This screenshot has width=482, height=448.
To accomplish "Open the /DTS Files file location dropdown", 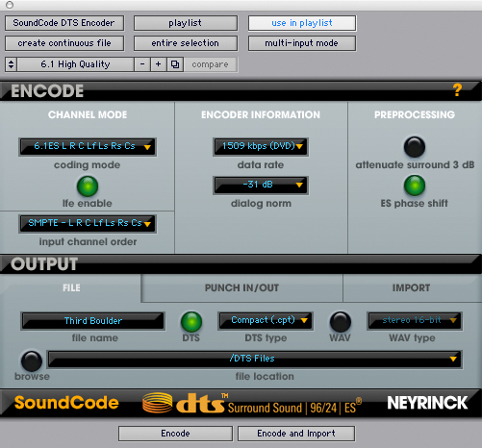I will pyautogui.click(x=255, y=360).
